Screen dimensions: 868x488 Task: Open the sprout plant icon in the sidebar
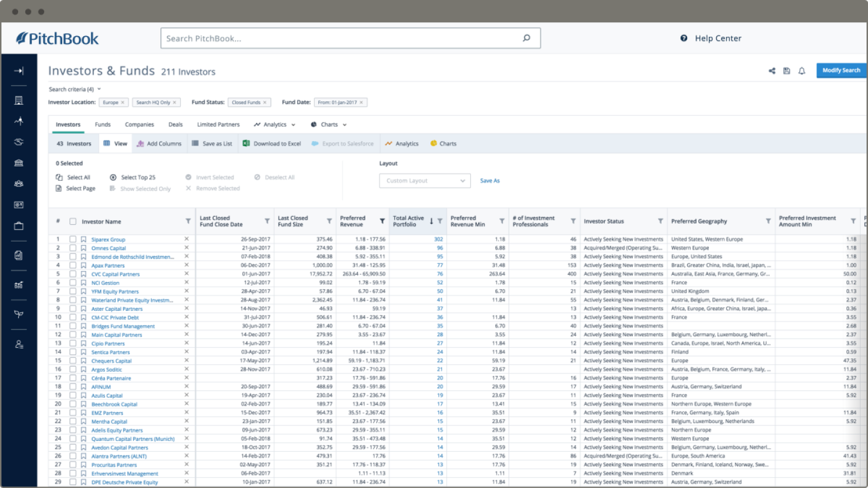tap(19, 314)
